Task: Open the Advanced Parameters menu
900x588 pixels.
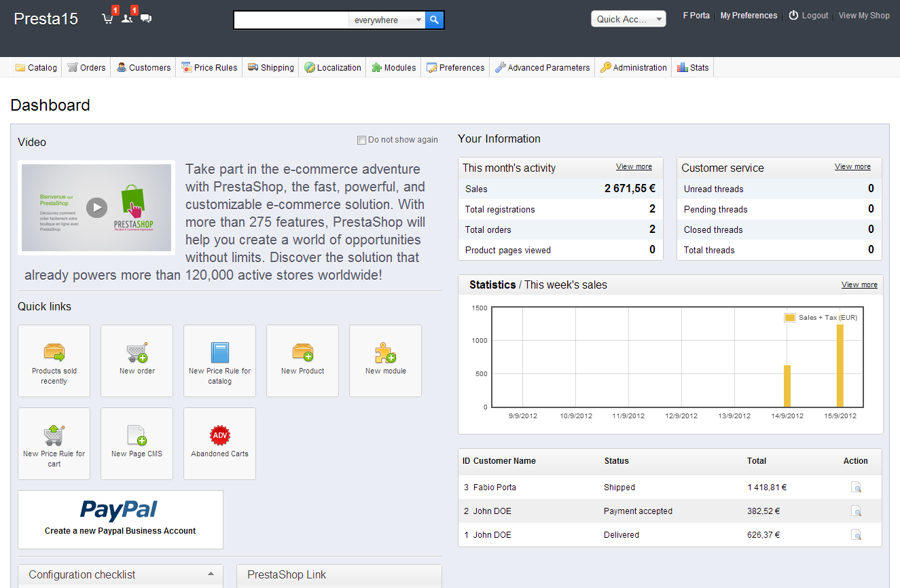Action: click(x=542, y=67)
